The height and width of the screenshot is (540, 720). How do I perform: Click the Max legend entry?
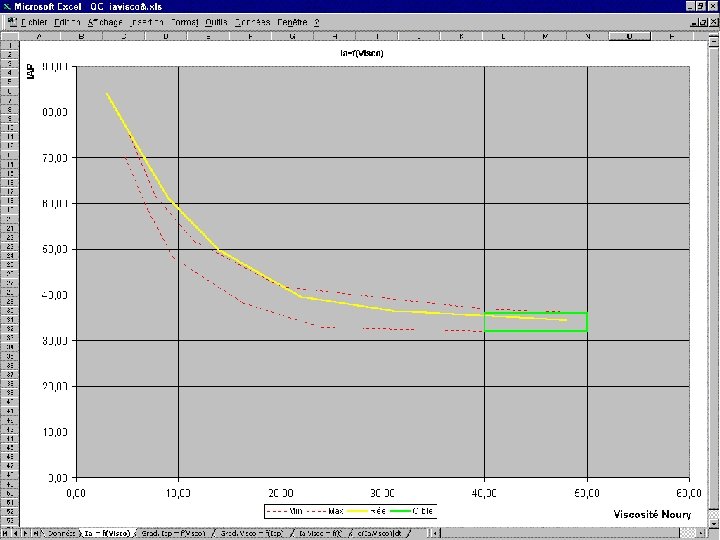click(325, 511)
